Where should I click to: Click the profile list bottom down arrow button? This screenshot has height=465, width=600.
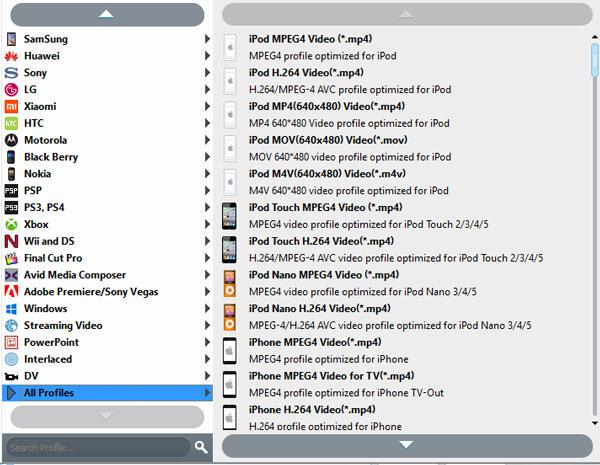pos(407,445)
